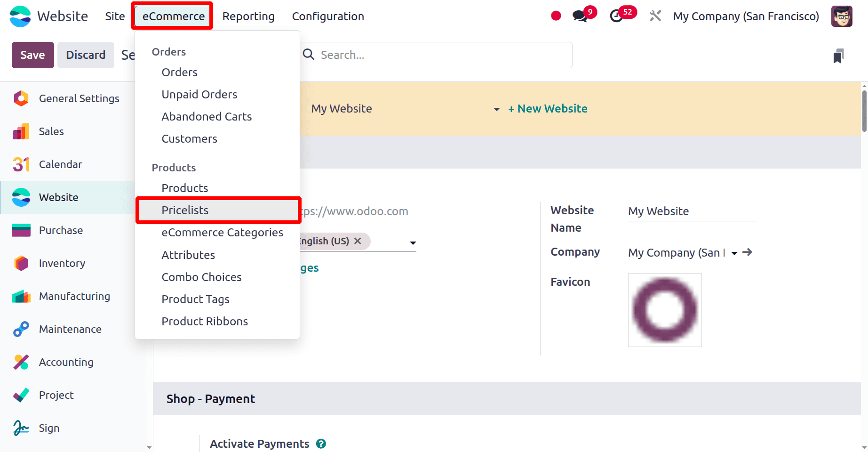Click the Website app logo icon
The image size is (868, 452).
tap(20, 16)
